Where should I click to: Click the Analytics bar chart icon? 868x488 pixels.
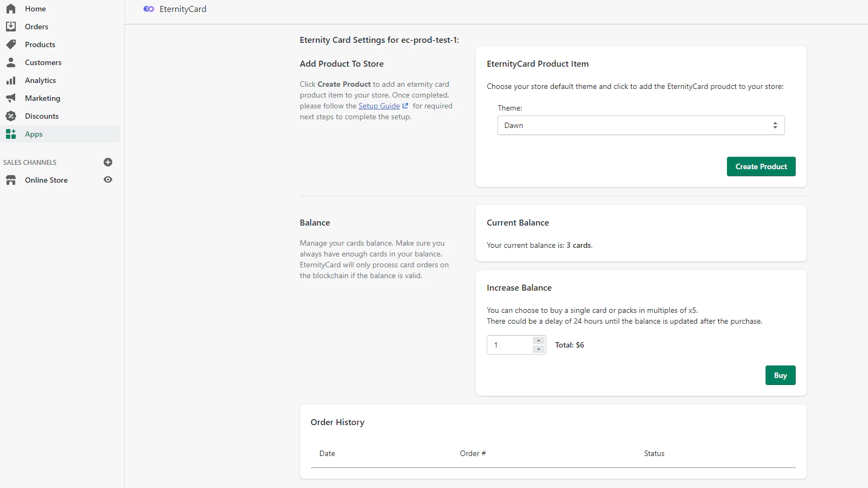(11, 80)
